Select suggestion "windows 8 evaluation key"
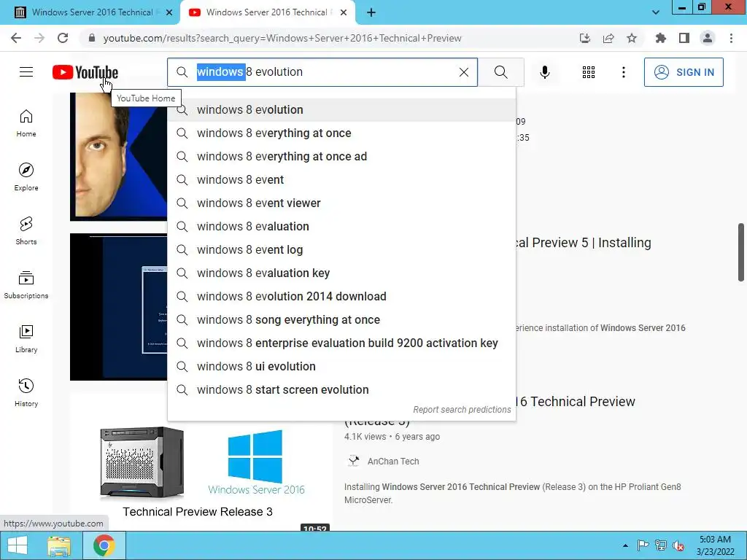Screen dimensions: 747x560 [341, 273]
